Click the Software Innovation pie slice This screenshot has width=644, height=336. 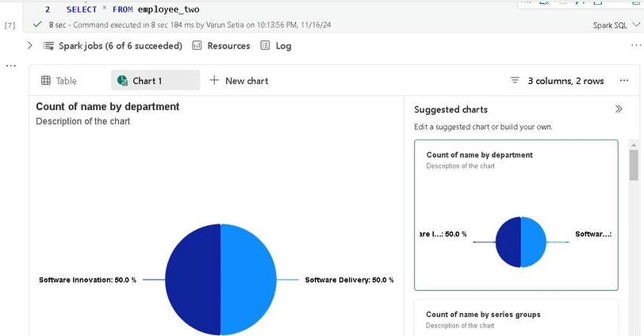[193, 280]
